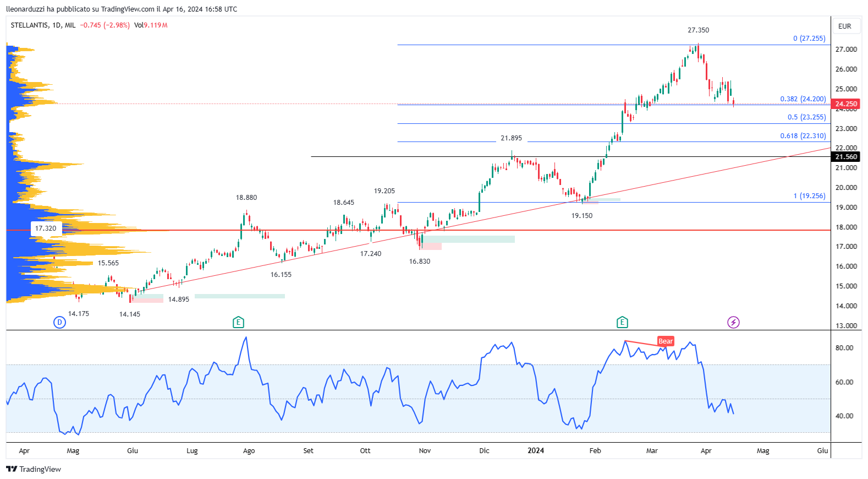This screenshot has width=868, height=479.
Task: Click the 18.880 peak annotation
Action: pos(246,198)
